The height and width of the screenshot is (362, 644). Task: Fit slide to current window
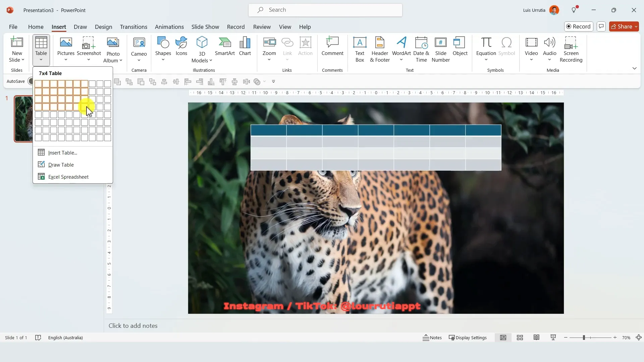(x=639, y=338)
